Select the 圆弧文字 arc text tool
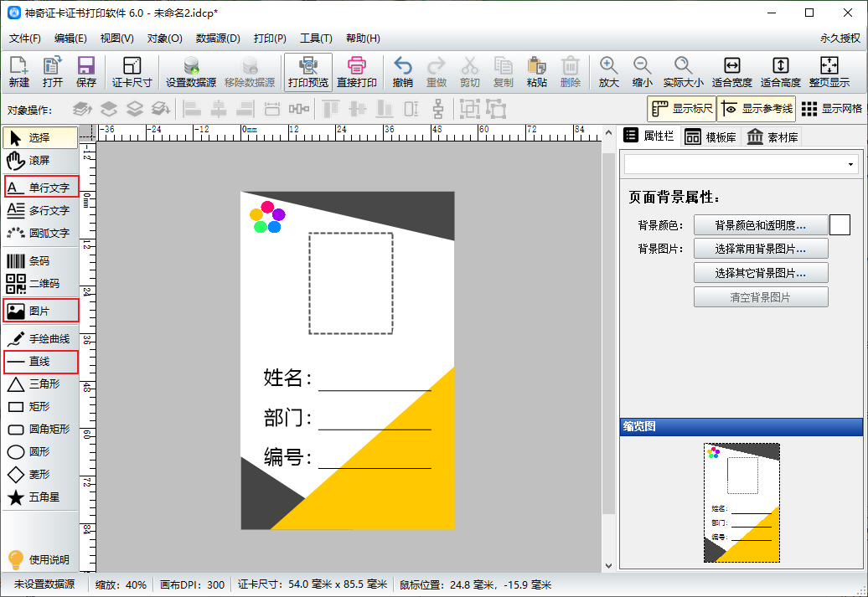 click(39, 233)
